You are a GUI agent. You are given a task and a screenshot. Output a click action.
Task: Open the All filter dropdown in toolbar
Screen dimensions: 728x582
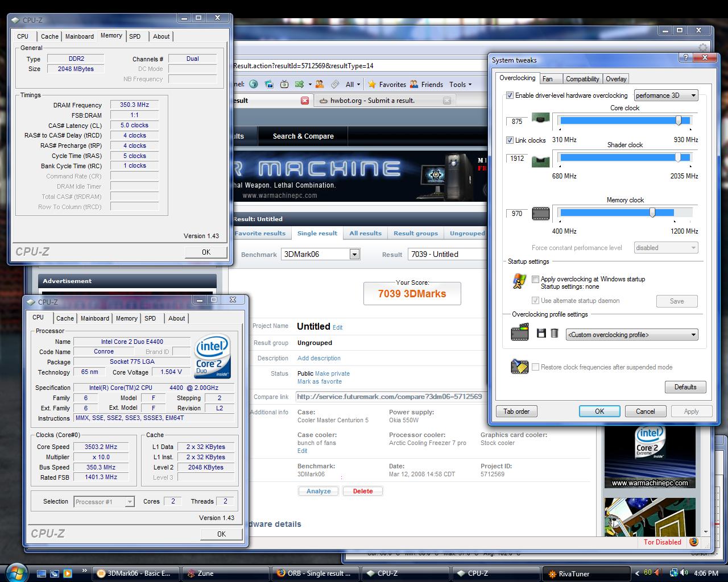click(x=353, y=84)
